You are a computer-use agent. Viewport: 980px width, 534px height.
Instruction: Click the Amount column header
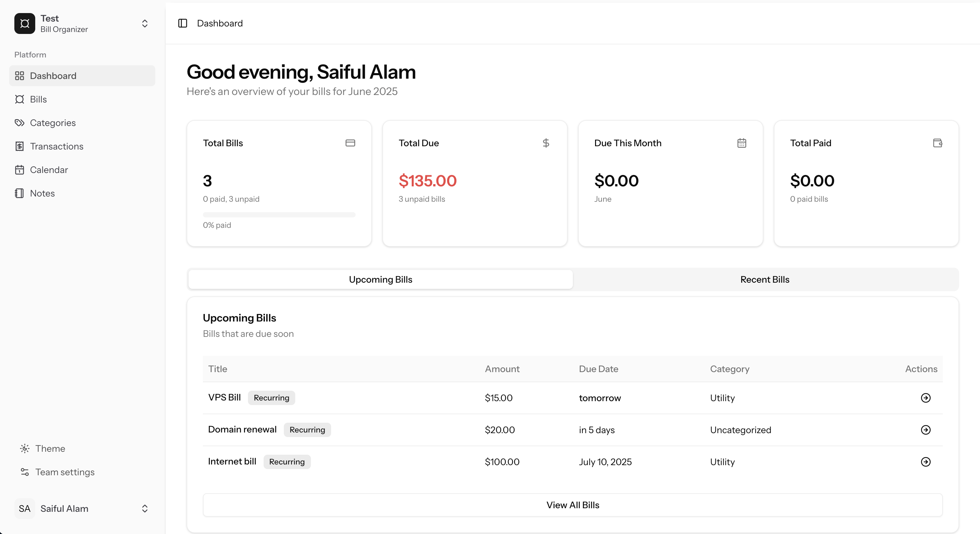tap(502, 369)
